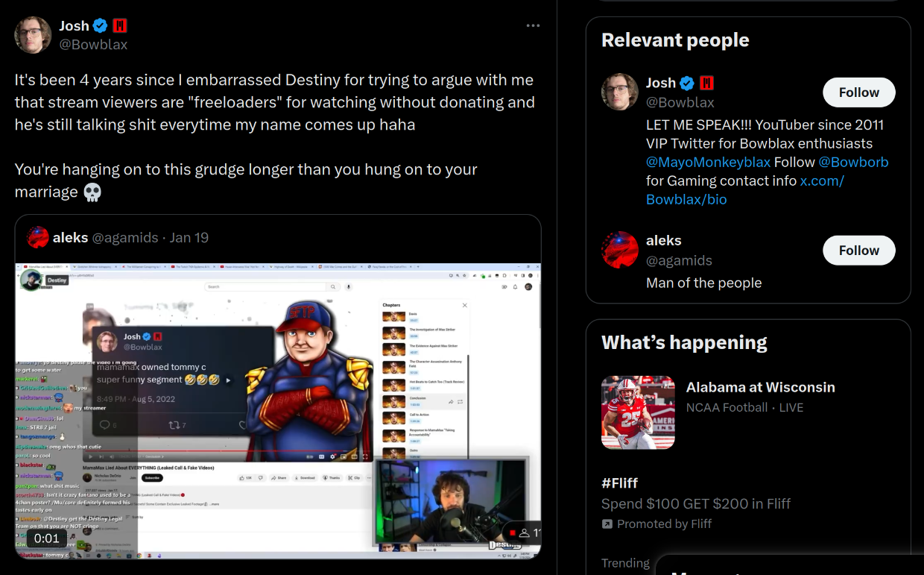Open the @agamids handle in Relevant people
924x575 pixels.
point(680,260)
